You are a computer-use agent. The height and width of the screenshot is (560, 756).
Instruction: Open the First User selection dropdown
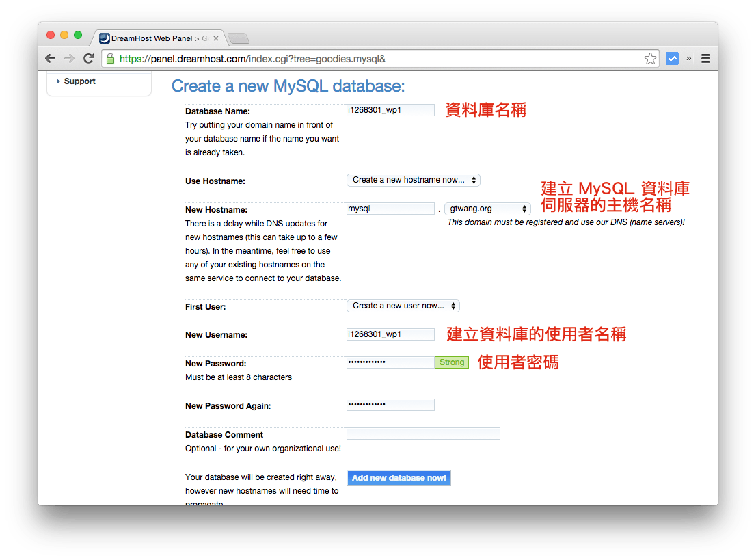point(403,306)
